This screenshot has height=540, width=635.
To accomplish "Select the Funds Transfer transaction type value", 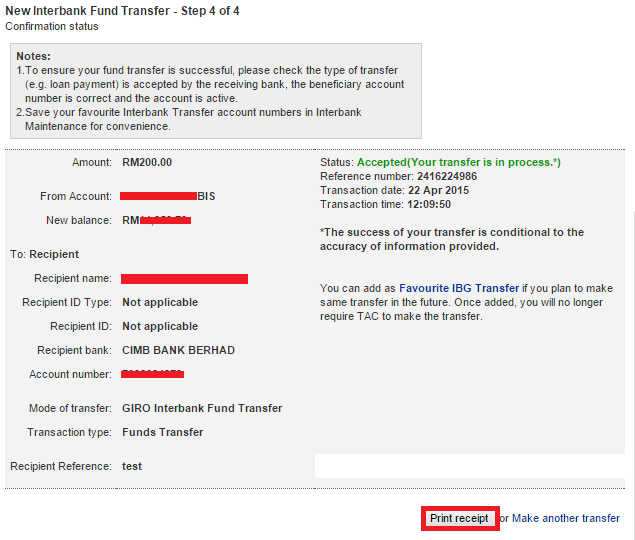I will pyautogui.click(x=162, y=432).
